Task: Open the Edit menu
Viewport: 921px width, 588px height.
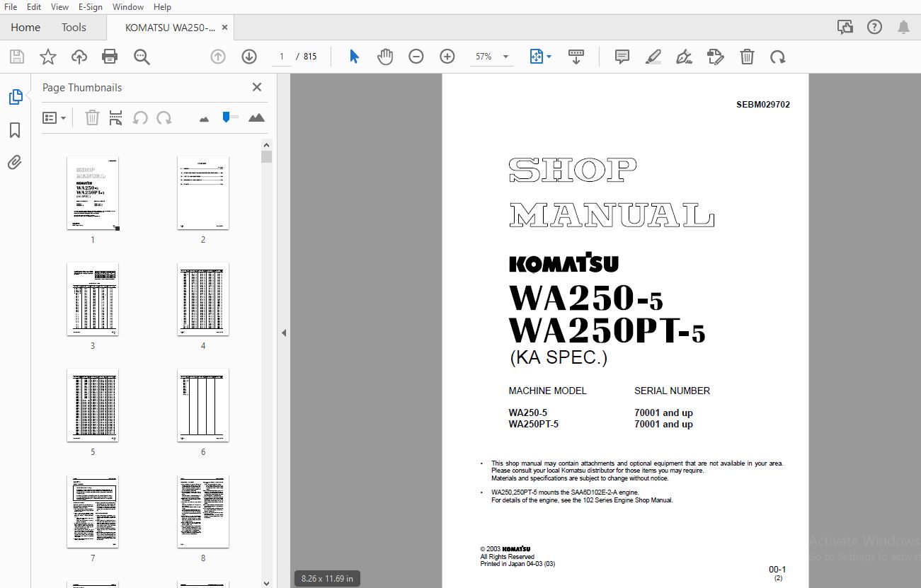Action: pyautogui.click(x=34, y=6)
